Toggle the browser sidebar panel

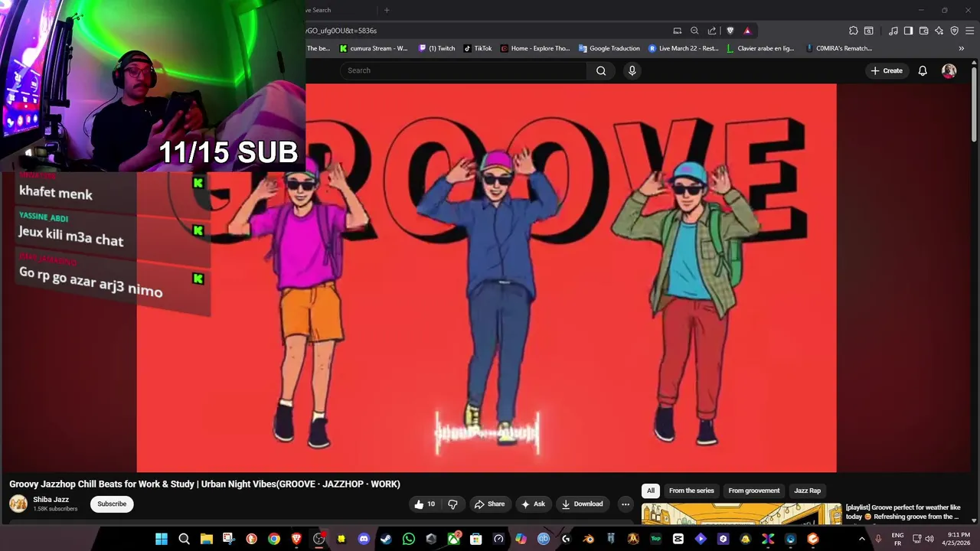[x=908, y=31]
